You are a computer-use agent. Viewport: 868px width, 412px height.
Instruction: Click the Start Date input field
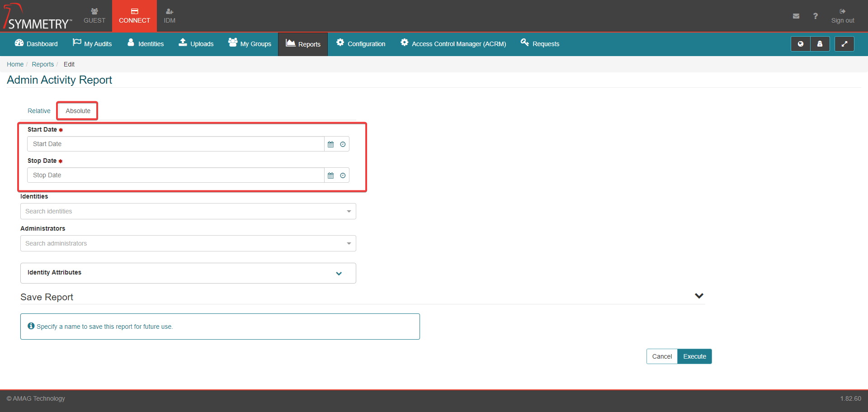(176, 144)
